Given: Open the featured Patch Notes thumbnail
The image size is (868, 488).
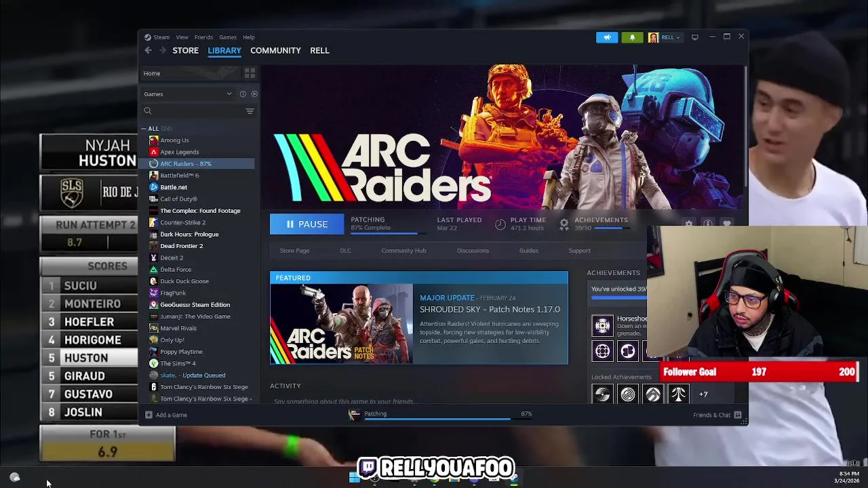Looking at the screenshot, I should (341, 324).
